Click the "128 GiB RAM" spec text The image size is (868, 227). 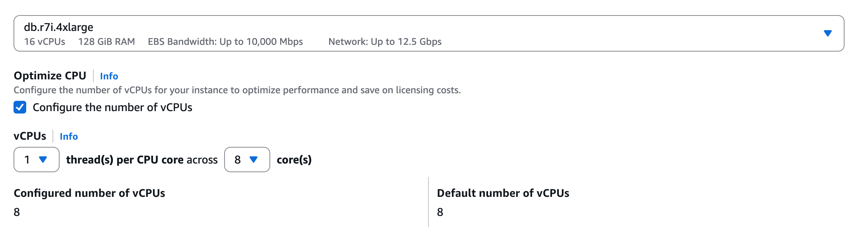pyautogui.click(x=107, y=42)
